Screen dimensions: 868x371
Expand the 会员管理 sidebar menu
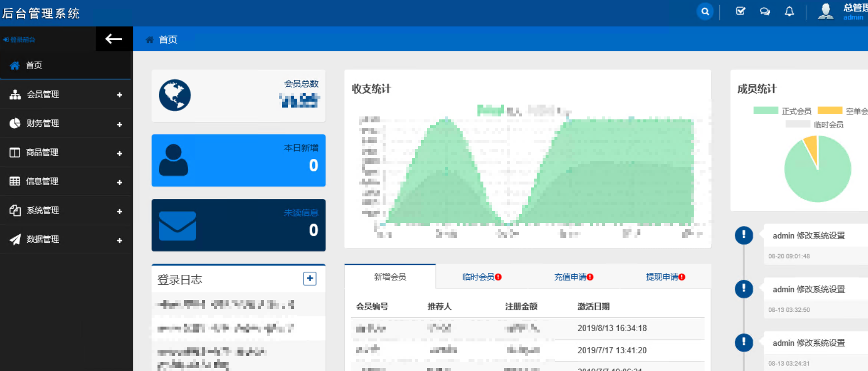point(65,95)
